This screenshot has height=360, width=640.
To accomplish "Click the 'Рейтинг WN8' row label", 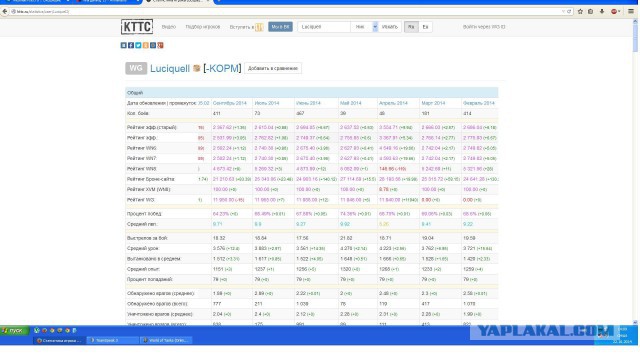I will point(141,169).
